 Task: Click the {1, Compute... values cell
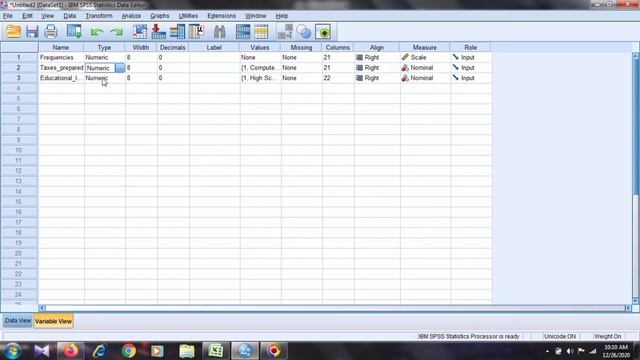(x=260, y=68)
